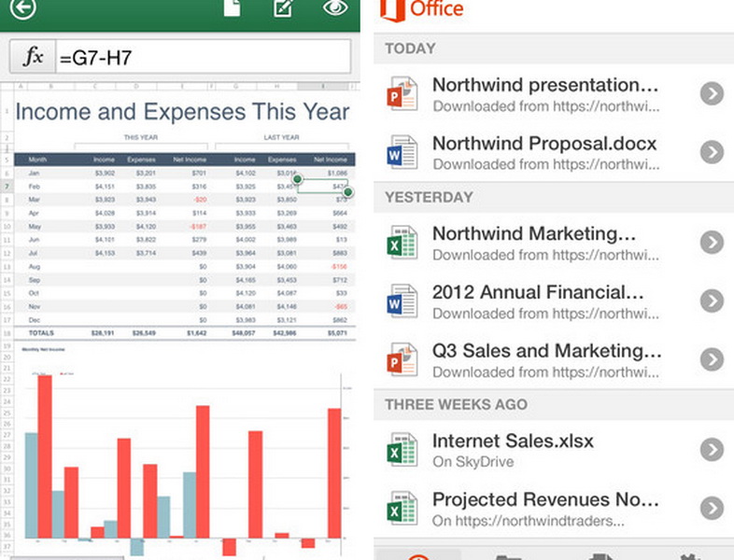Open the 'Projected Revenues No…' file name
The height and width of the screenshot is (560, 734).
pos(545,499)
